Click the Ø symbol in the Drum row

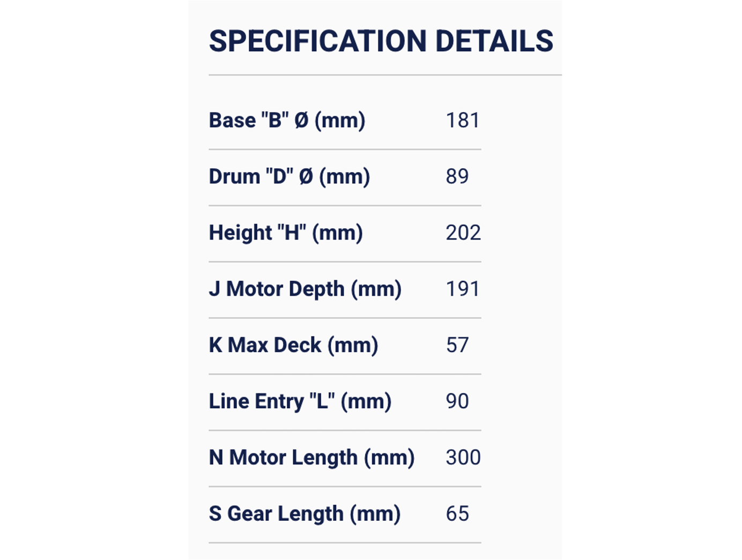click(306, 177)
